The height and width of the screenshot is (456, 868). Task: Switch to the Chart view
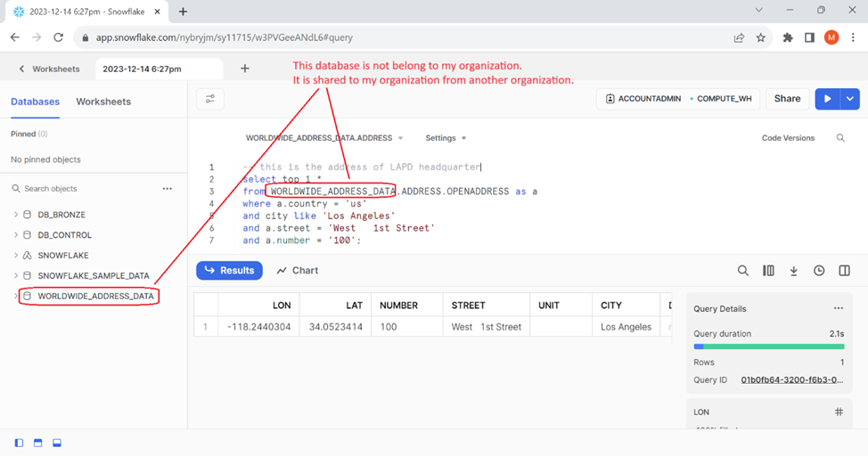[297, 270]
